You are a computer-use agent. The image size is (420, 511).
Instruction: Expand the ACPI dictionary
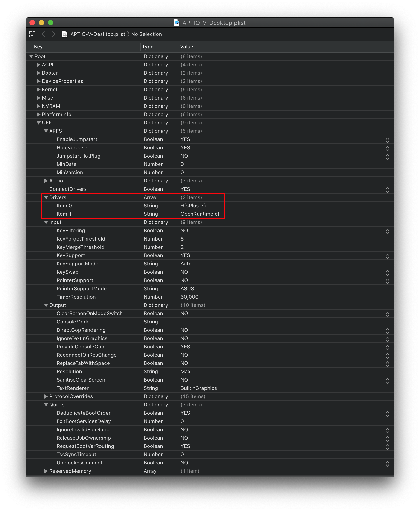[x=39, y=65]
